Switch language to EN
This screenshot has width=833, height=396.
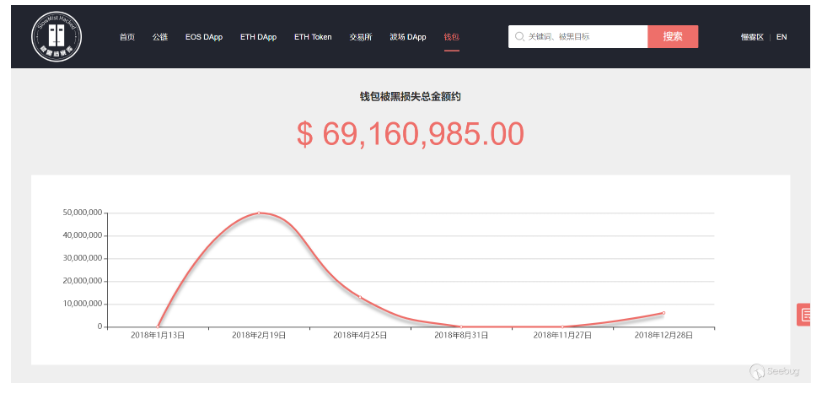(x=781, y=37)
